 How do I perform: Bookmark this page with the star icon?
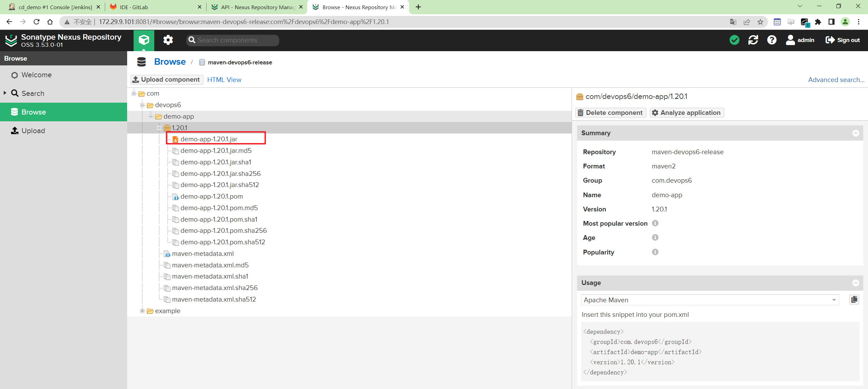coord(761,22)
